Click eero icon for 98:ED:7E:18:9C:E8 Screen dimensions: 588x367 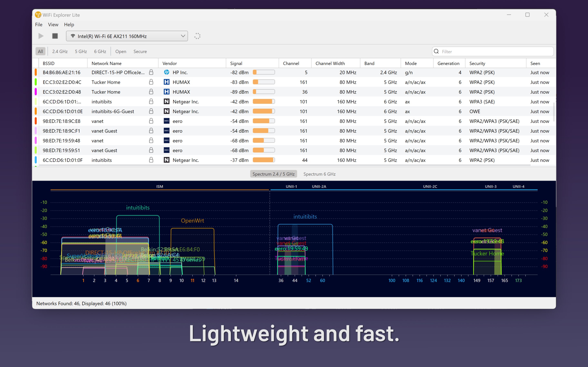tap(166, 121)
